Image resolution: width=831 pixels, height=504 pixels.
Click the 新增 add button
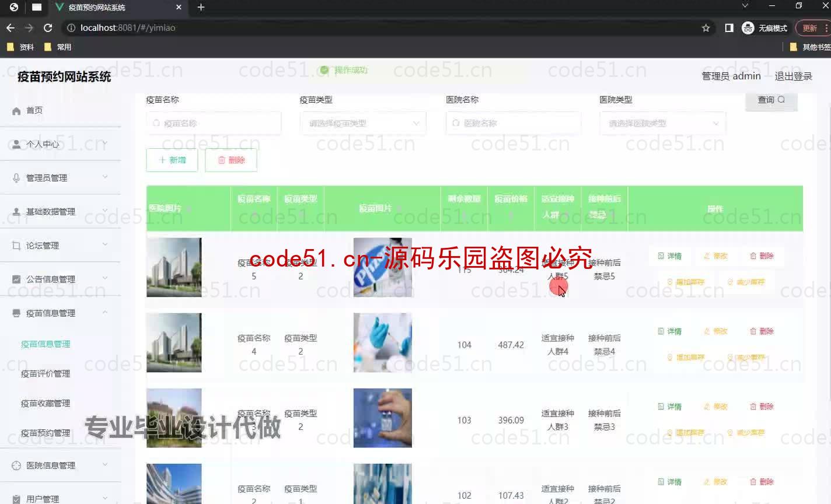pyautogui.click(x=172, y=160)
